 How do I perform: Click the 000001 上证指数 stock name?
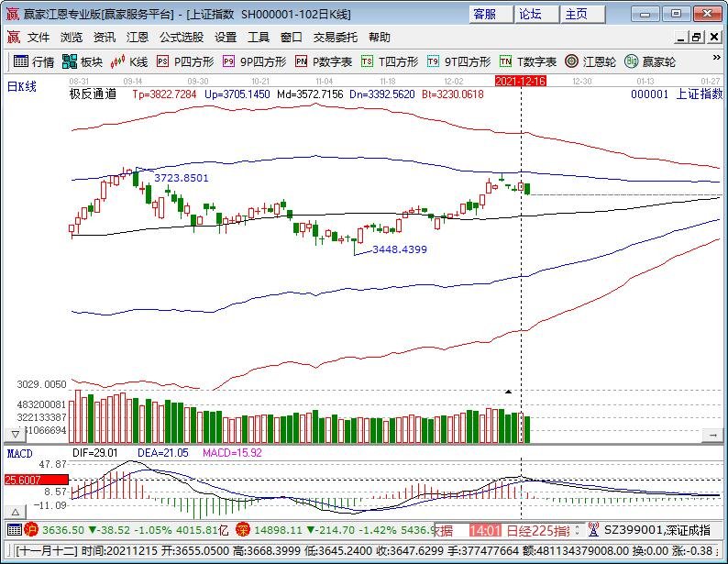(x=677, y=94)
